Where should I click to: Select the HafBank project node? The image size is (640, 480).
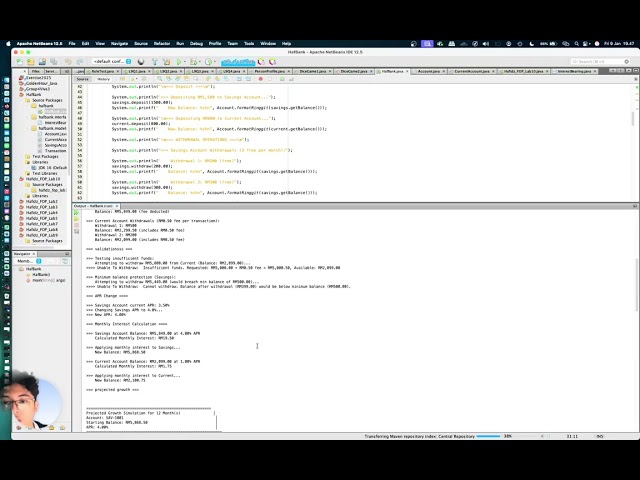[x=33, y=95]
